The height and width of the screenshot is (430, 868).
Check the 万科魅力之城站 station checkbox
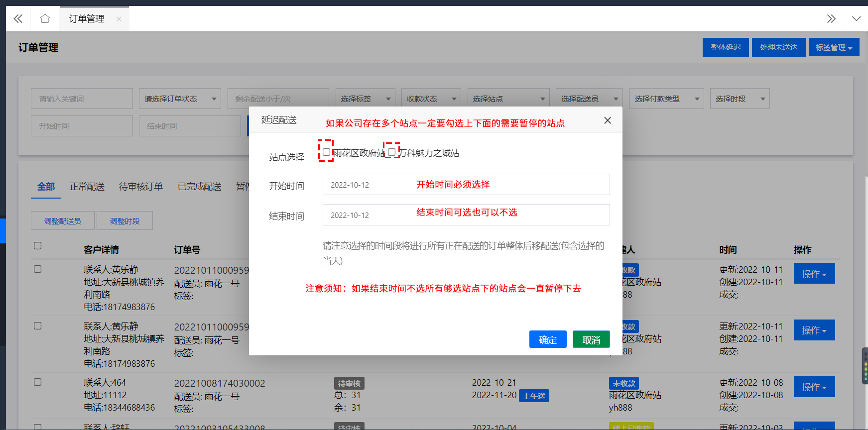pyautogui.click(x=391, y=152)
